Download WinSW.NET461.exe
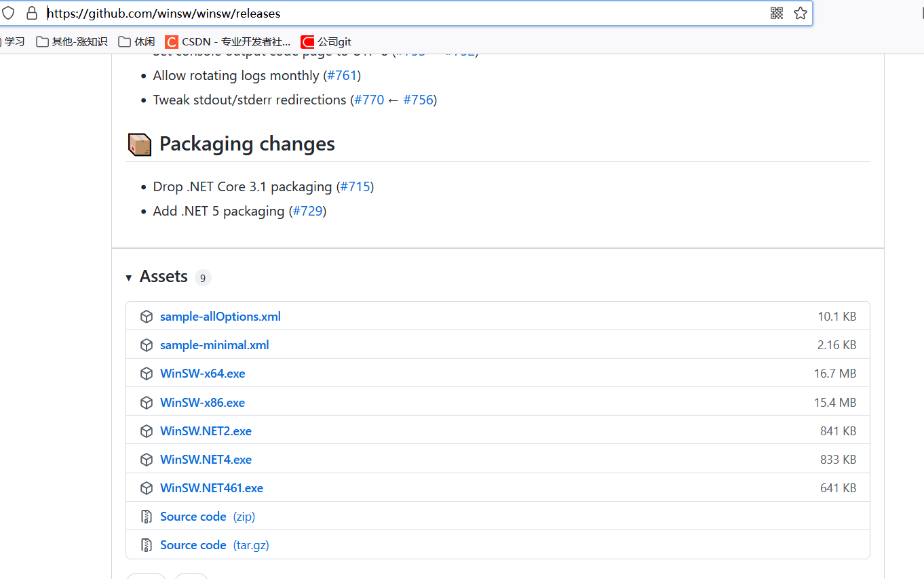This screenshot has width=924, height=579. pos(212,488)
